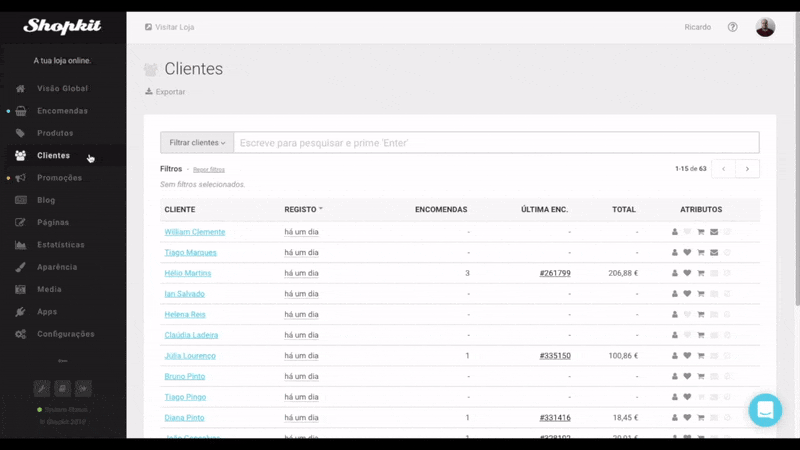Viewport: 800px width, 450px height.
Task: Click heart attribute icon for Júlia Lourenço
Action: coord(687,356)
